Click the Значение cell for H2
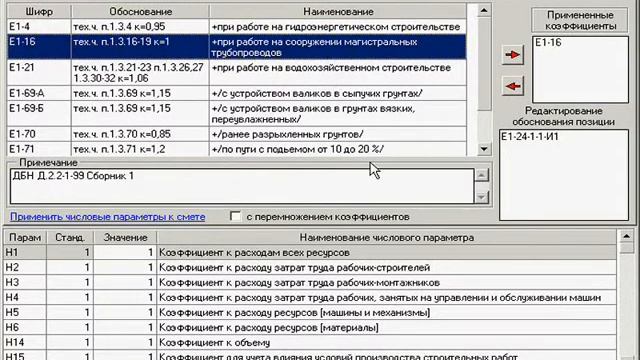 click(125, 268)
